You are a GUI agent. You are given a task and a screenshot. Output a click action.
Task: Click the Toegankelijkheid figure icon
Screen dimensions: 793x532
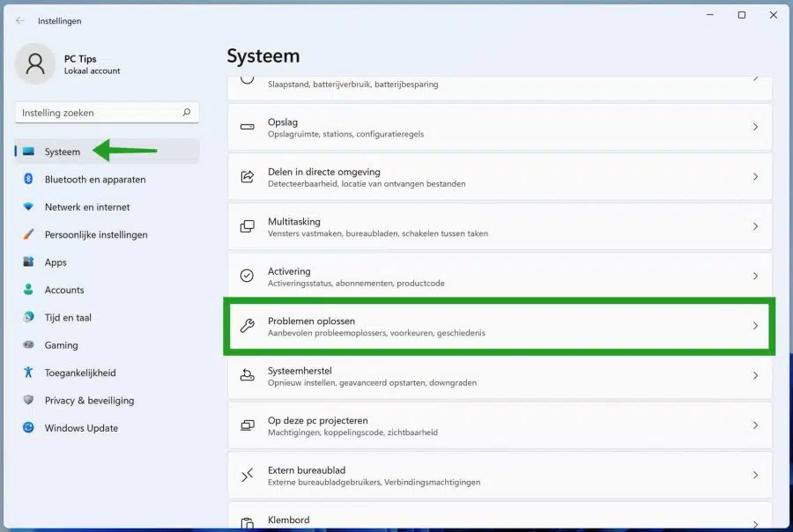pos(29,373)
